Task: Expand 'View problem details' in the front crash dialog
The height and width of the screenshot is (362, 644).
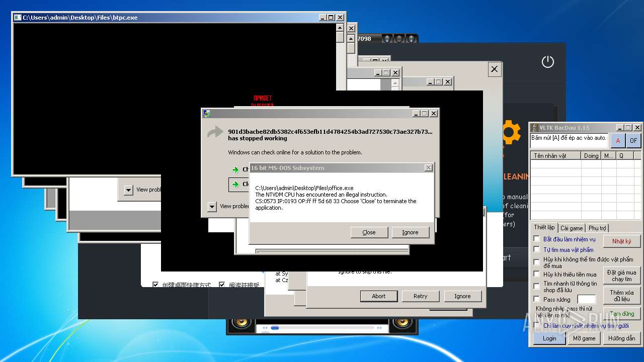Action: 212,207
